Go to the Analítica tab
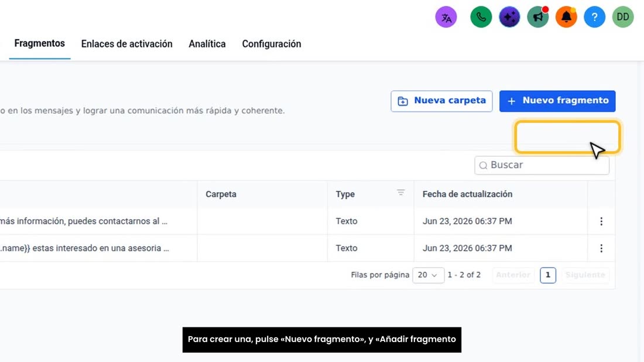This screenshot has width=644, height=362. 207,44
